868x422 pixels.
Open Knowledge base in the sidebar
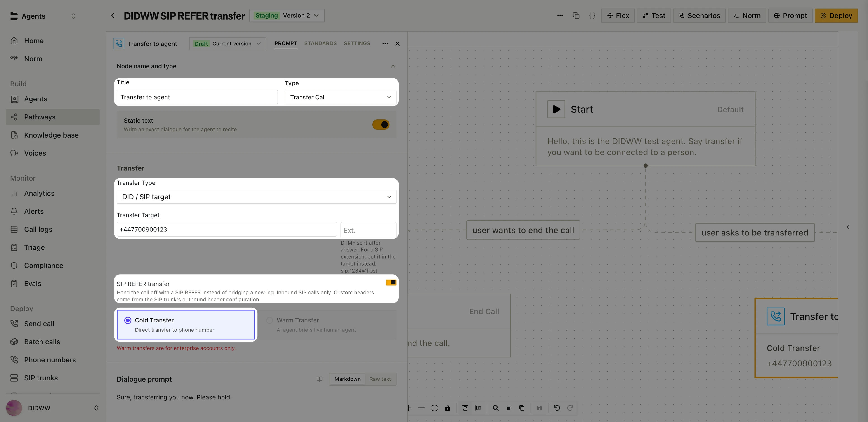pos(53,135)
